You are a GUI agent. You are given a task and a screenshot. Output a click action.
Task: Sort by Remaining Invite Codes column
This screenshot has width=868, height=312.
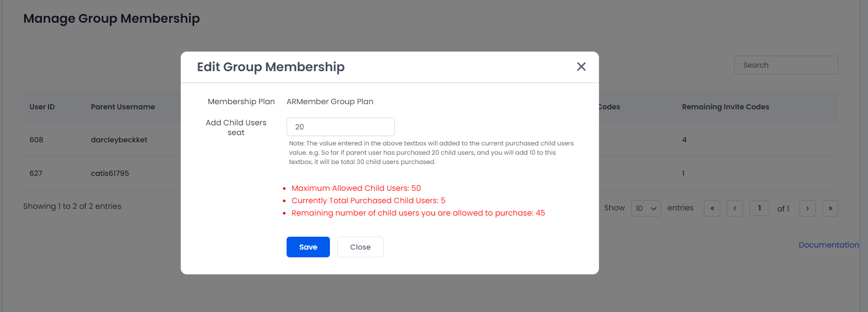click(725, 107)
